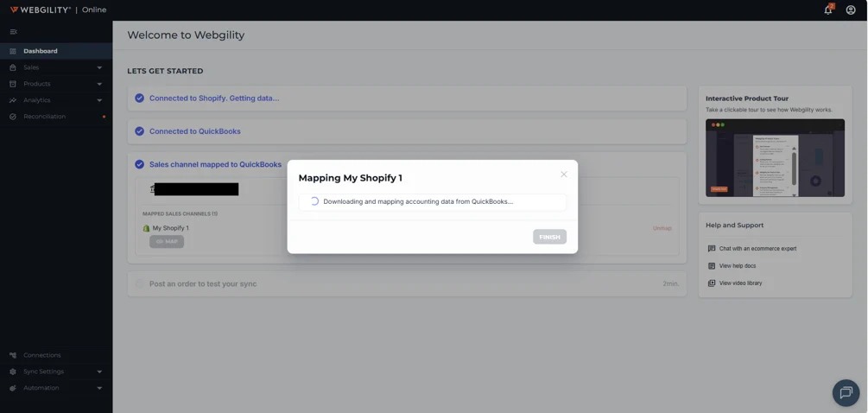
Task: Open the Automation menu item
Action: (56, 388)
